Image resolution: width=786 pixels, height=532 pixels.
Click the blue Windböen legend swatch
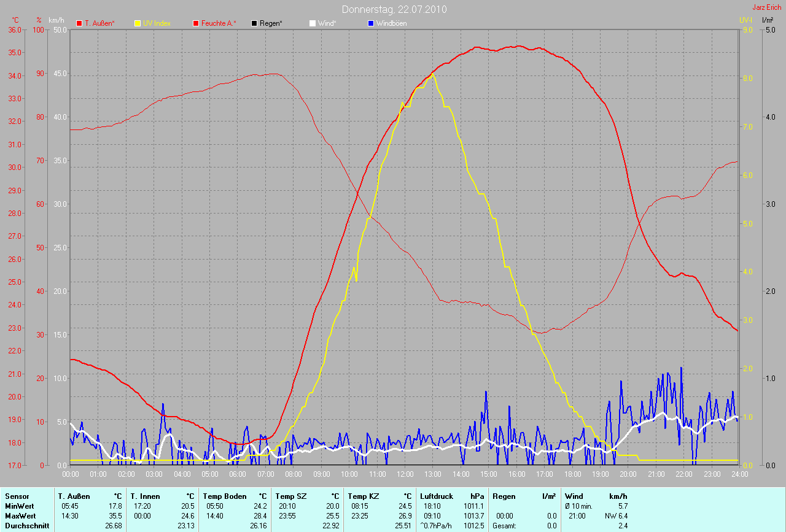370,23
